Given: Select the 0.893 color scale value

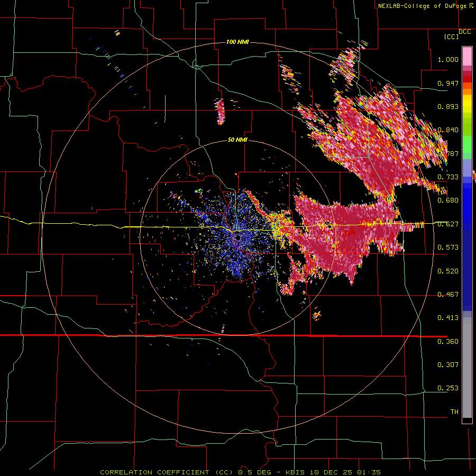Looking at the screenshot, I should (448, 106).
